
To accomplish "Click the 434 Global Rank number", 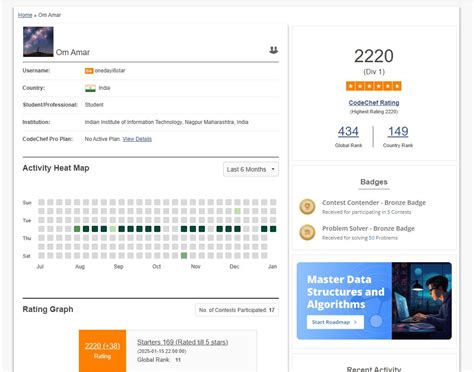I will [348, 131].
